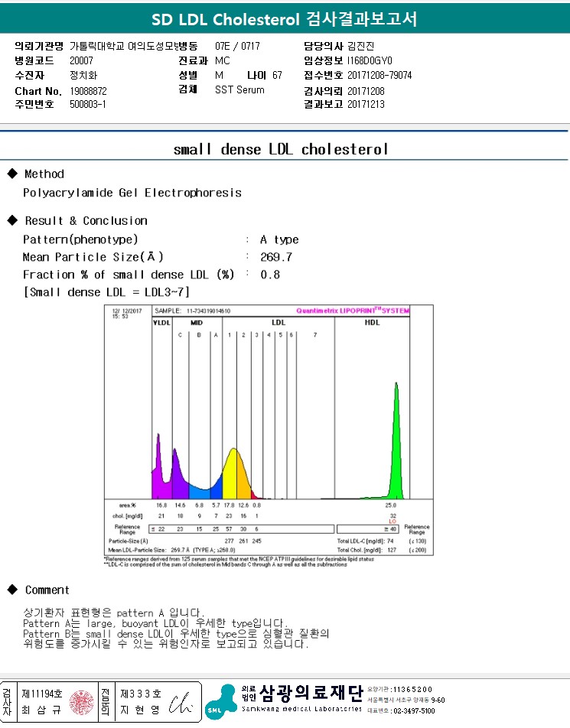Click the age value '67'
Screen dimensions: 570x728
[x=277, y=75]
